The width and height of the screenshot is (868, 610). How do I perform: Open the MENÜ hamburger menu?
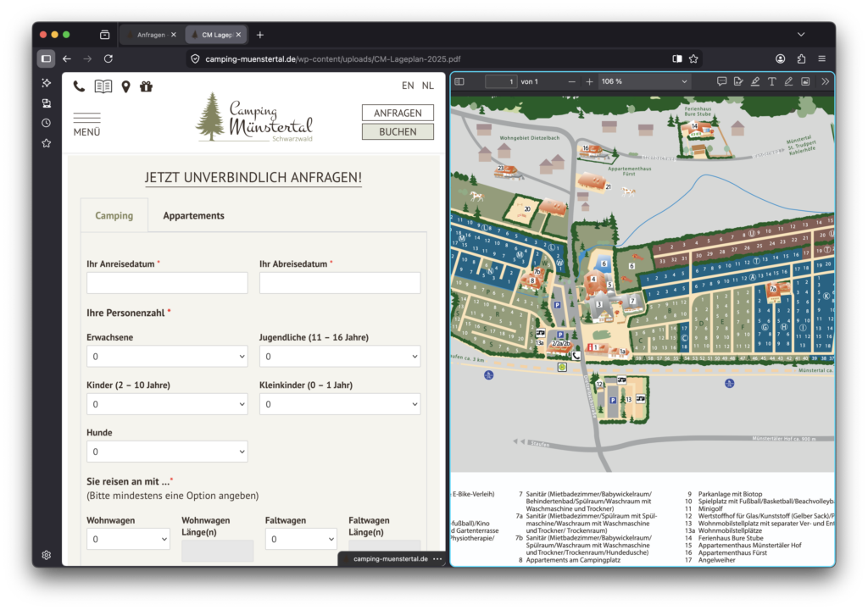pos(86,124)
